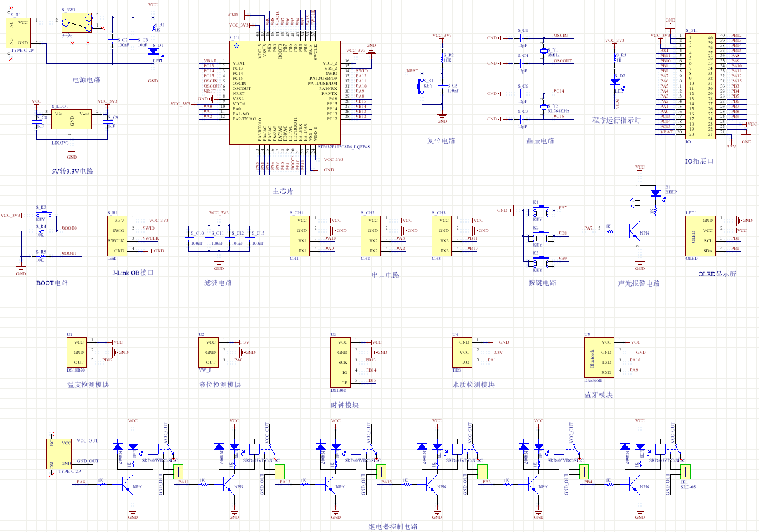Click the S_T1 TYPE-C-2P power connector

19,33
